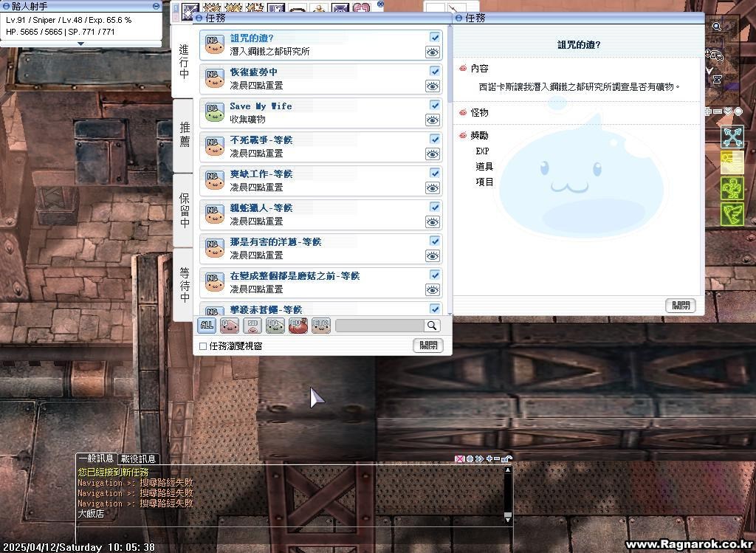
Task: Toggle the eye icon for quest 那是有害的洋蔥-等候
Action: [x=433, y=256]
